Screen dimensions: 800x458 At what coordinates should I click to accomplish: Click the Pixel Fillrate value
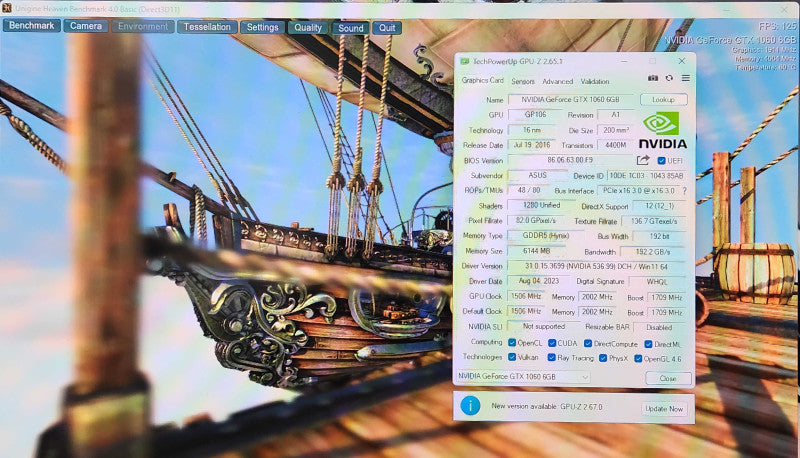coord(535,220)
